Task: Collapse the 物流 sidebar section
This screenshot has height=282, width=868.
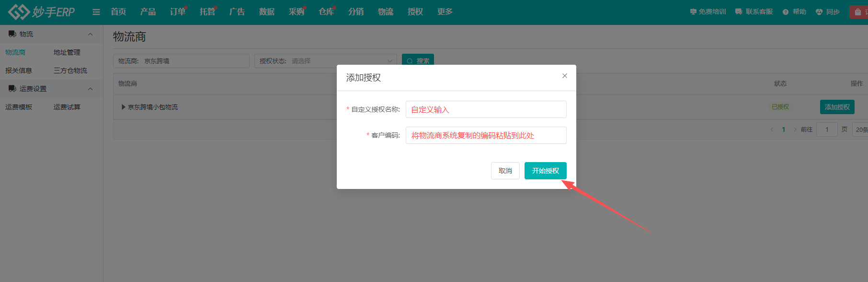Action: point(90,34)
